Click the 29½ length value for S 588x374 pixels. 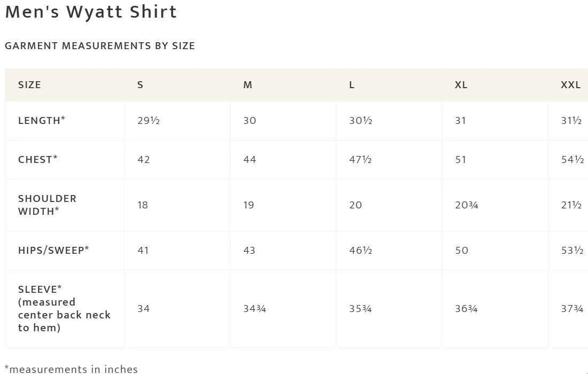[149, 121]
